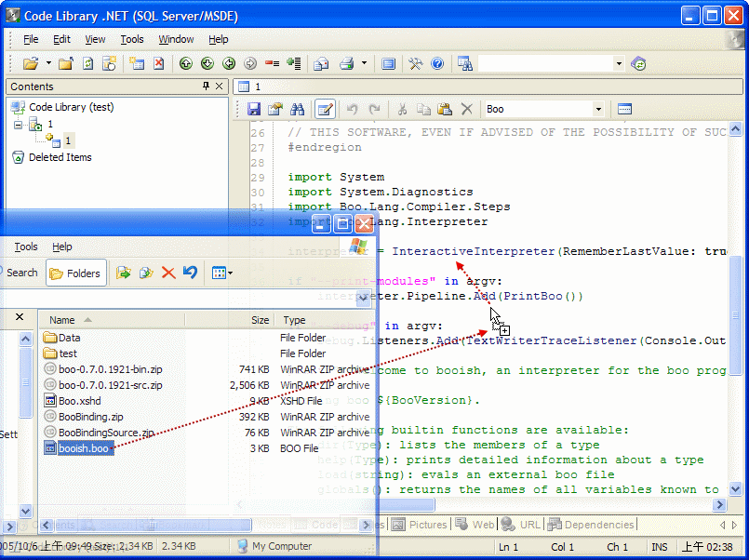
Task: Click the options hammer and wrench icon
Action: (x=415, y=63)
